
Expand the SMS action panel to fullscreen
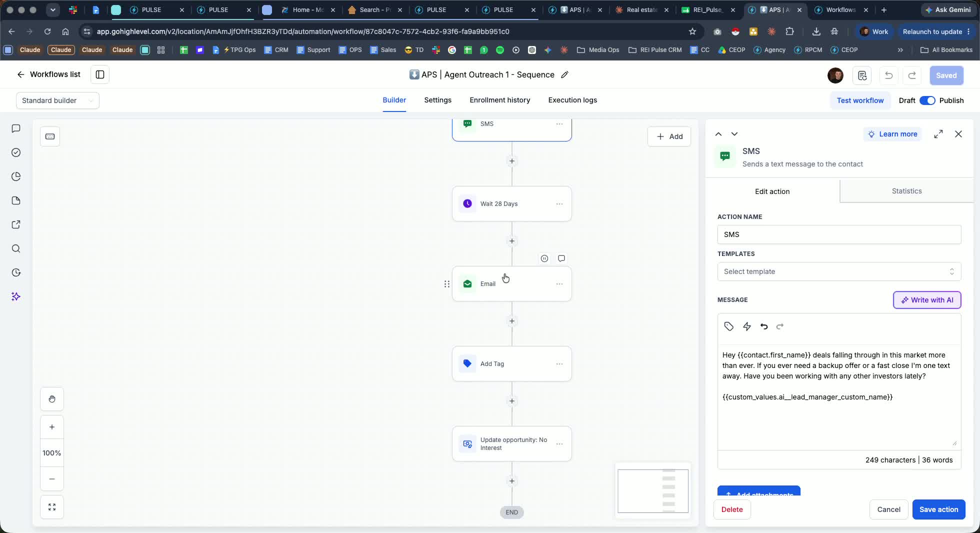(x=938, y=134)
